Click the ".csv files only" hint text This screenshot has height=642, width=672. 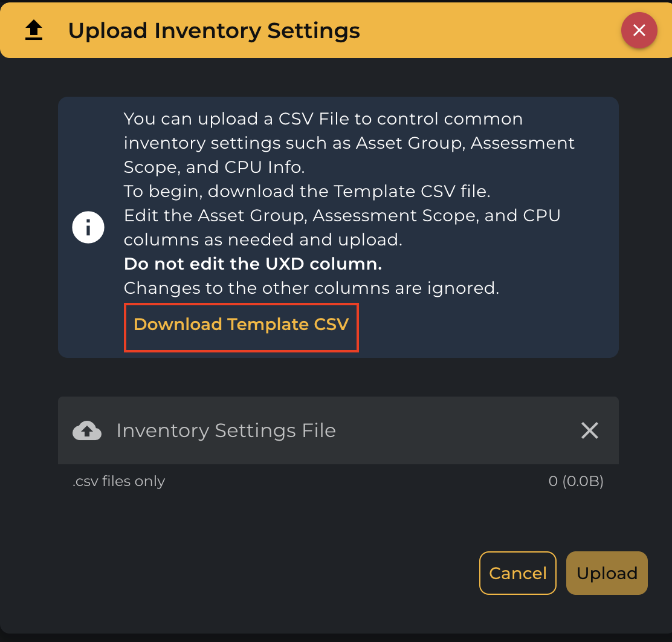(x=118, y=481)
